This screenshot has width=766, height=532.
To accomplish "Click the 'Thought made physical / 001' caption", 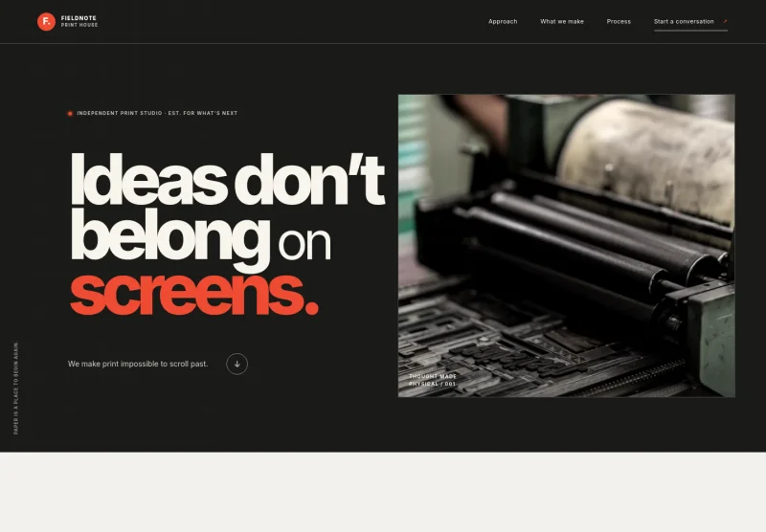I will click(x=433, y=380).
